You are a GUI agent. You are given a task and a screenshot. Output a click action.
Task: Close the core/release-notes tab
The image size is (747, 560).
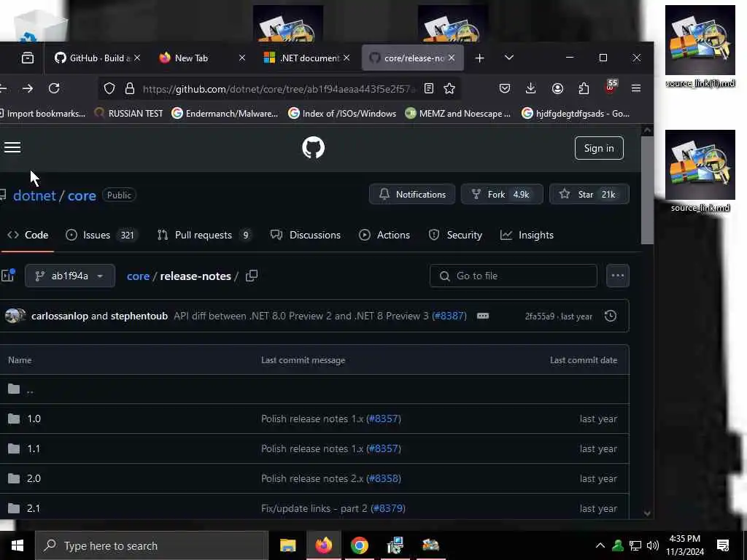[x=451, y=58]
